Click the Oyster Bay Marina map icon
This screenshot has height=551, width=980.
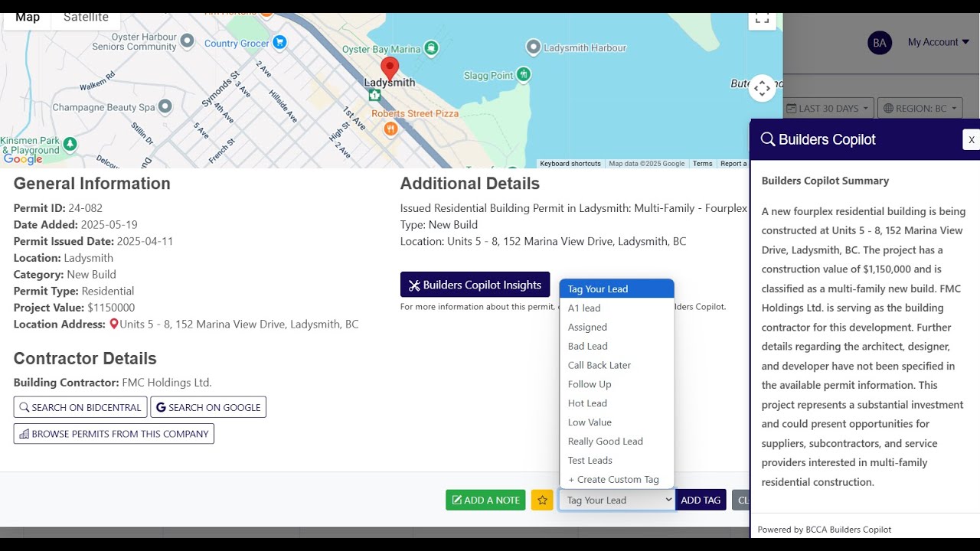click(432, 48)
